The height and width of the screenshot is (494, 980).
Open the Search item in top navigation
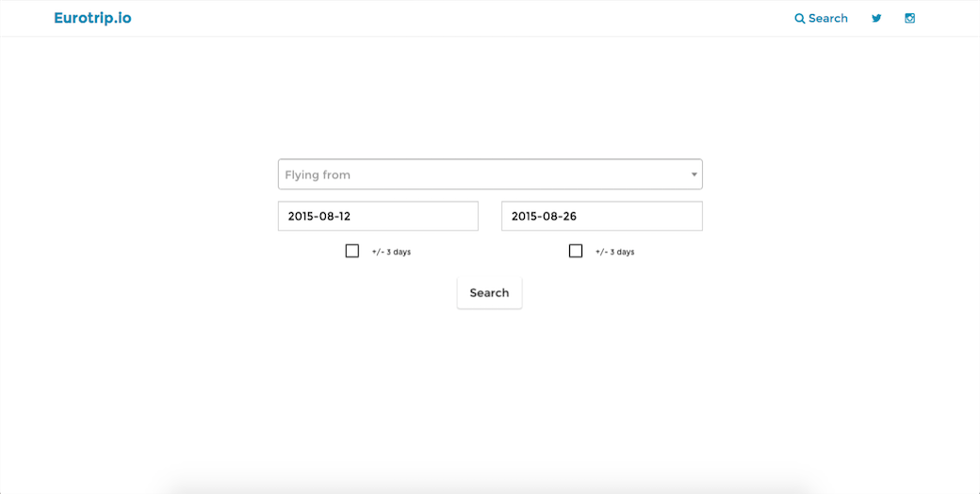coord(822,18)
